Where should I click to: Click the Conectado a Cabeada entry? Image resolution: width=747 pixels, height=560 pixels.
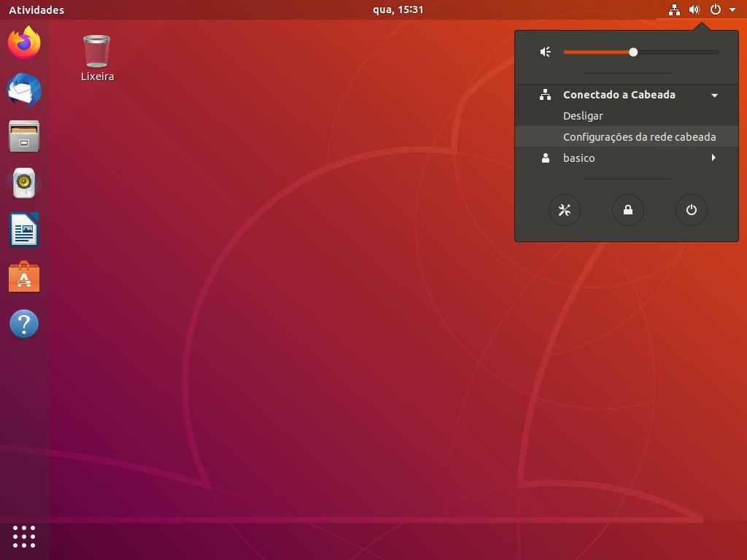coord(627,95)
